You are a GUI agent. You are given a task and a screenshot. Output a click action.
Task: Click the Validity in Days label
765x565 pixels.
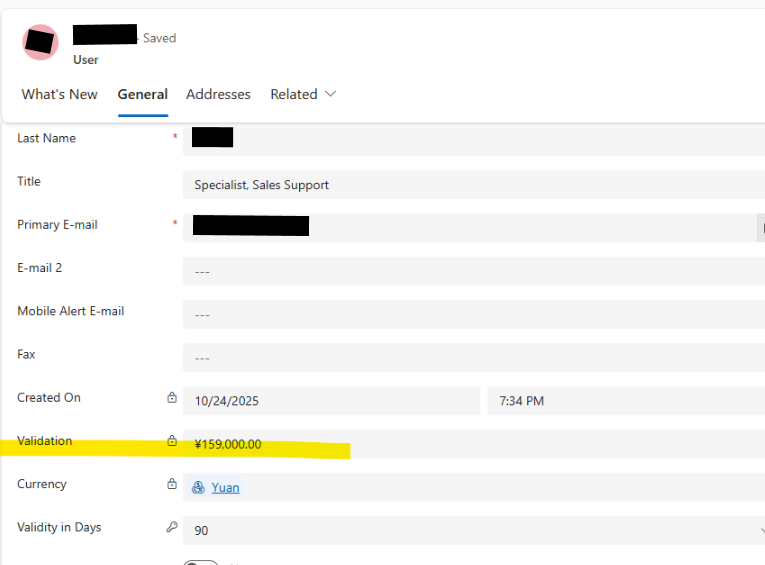59,527
